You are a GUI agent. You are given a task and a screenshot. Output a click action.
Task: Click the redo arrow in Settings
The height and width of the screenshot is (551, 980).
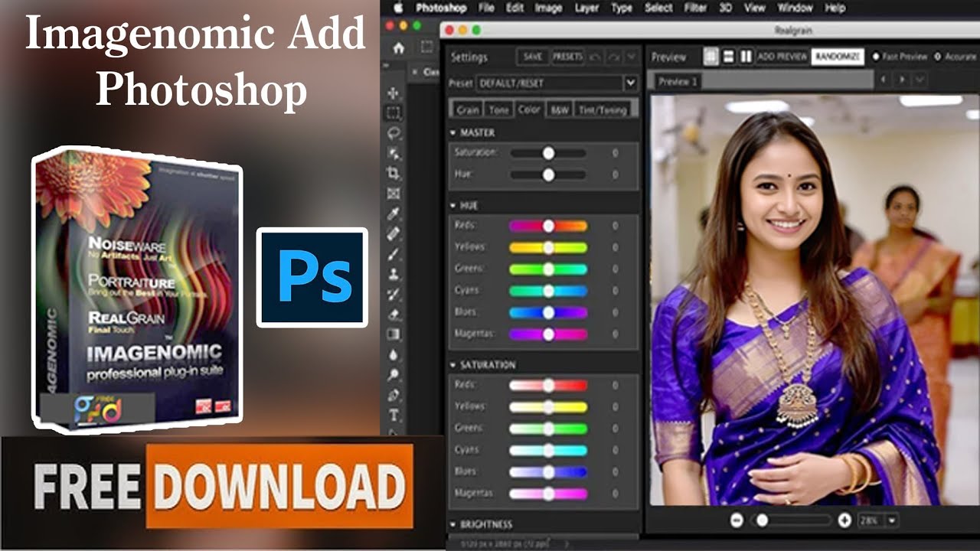(x=613, y=57)
